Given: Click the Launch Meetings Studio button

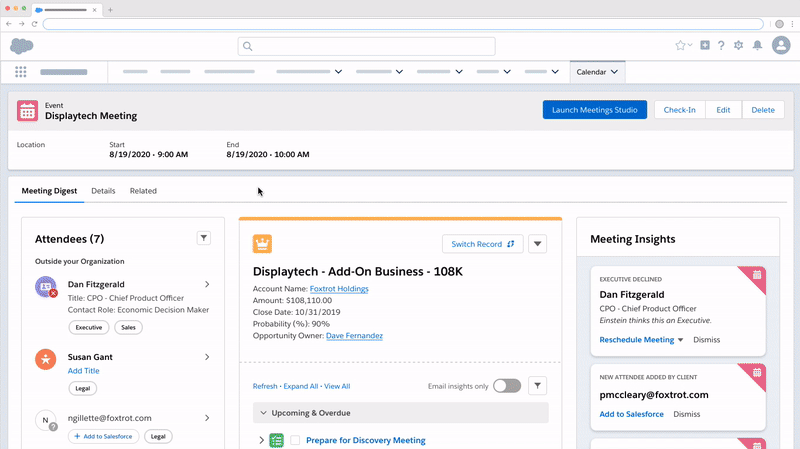Looking at the screenshot, I should tap(595, 110).
